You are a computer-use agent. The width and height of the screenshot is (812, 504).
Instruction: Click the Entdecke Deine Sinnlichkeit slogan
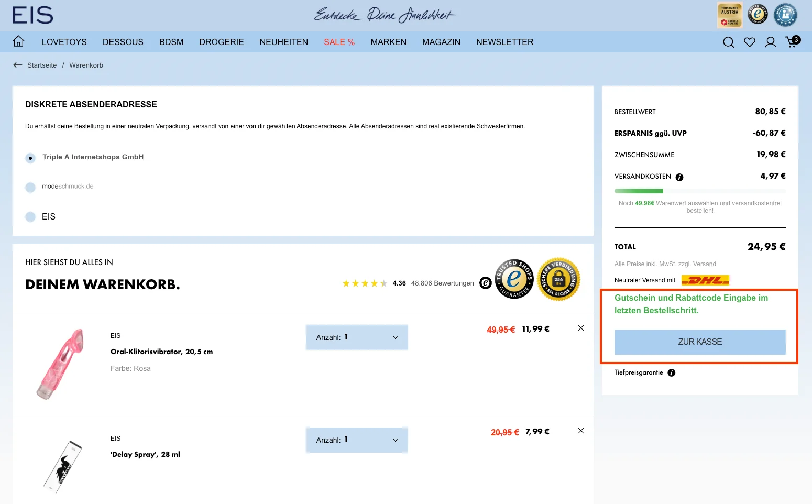(x=385, y=15)
